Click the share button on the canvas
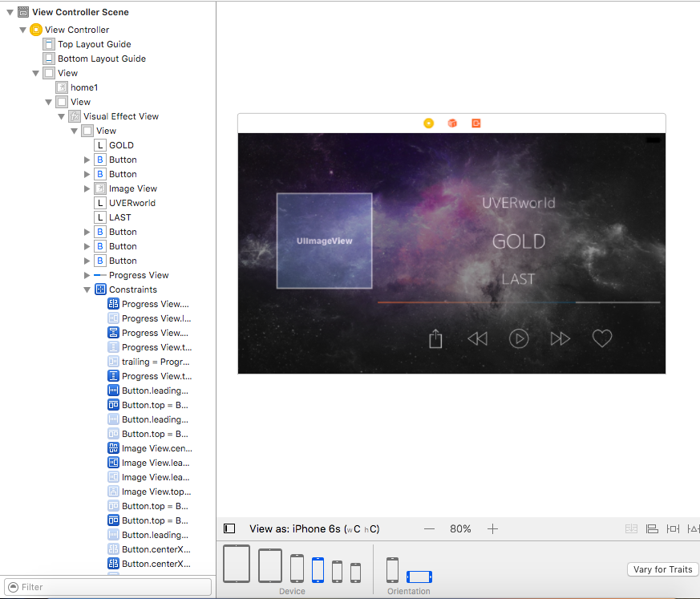 [x=435, y=338]
